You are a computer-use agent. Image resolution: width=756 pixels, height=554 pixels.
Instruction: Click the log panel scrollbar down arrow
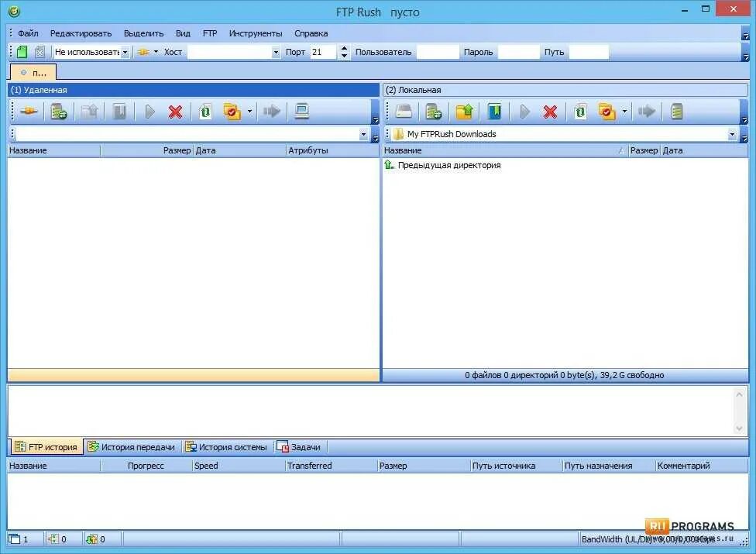[739, 428]
